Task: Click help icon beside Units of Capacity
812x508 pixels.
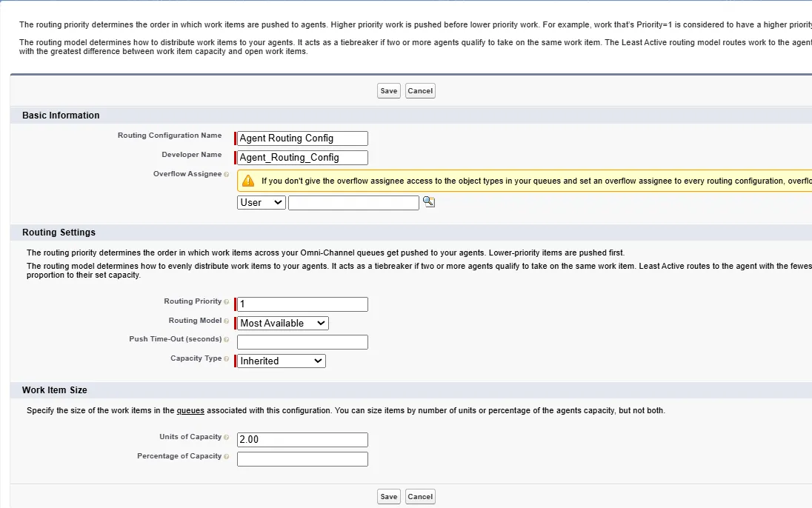Action: click(x=227, y=438)
